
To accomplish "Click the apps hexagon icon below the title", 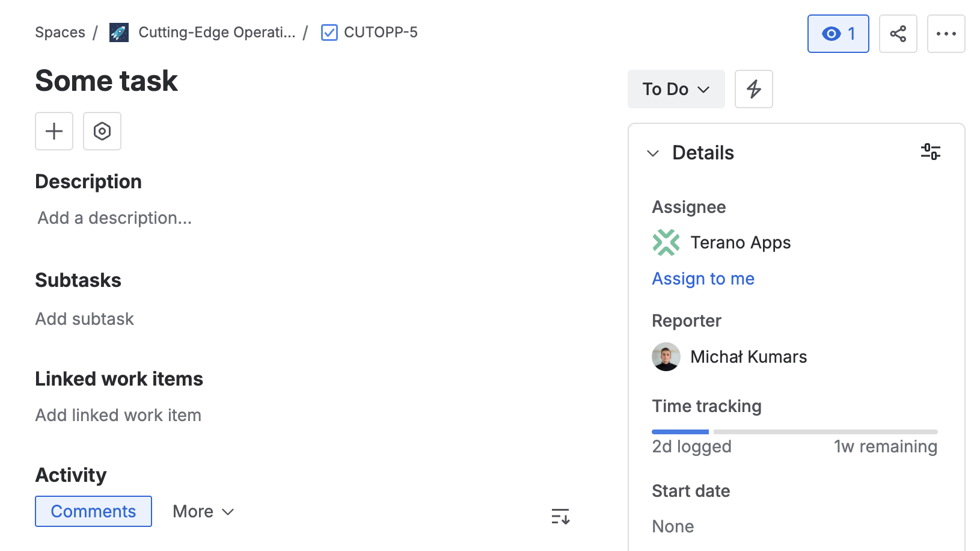I will (x=102, y=131).
